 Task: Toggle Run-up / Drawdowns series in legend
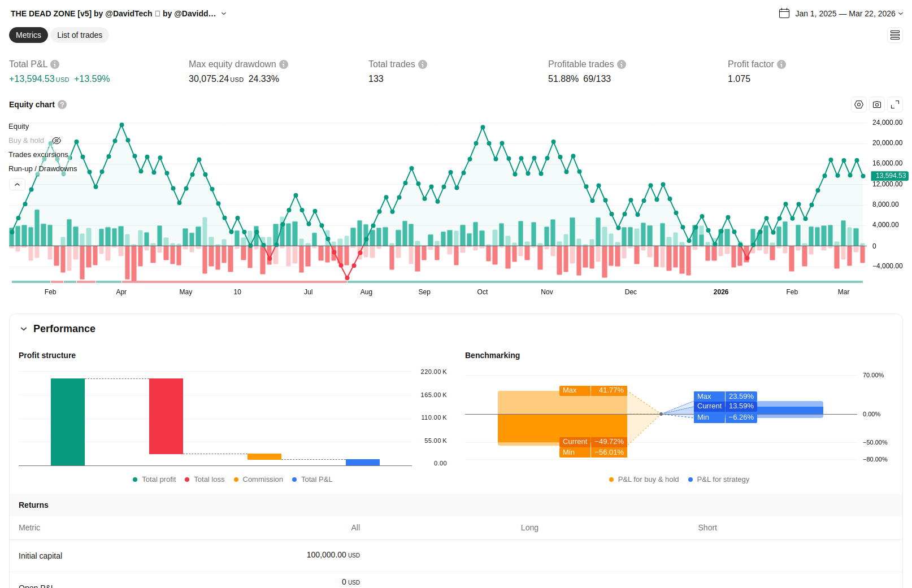(x=42, y=169)
